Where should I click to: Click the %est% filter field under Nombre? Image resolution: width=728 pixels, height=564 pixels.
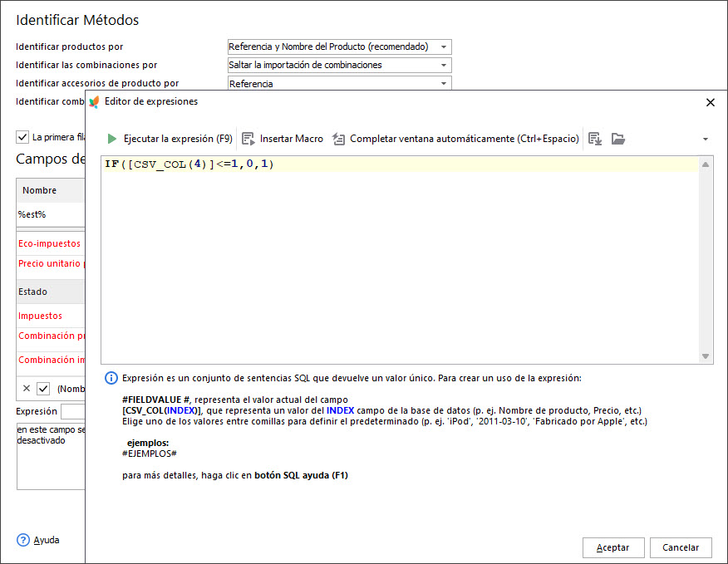pyautogui.click(x=51, y=214)
